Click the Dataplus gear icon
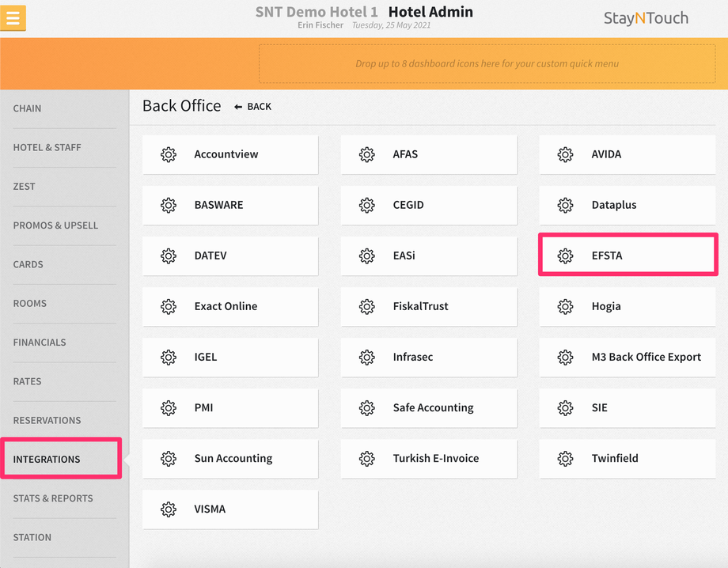 coord(565,205)
